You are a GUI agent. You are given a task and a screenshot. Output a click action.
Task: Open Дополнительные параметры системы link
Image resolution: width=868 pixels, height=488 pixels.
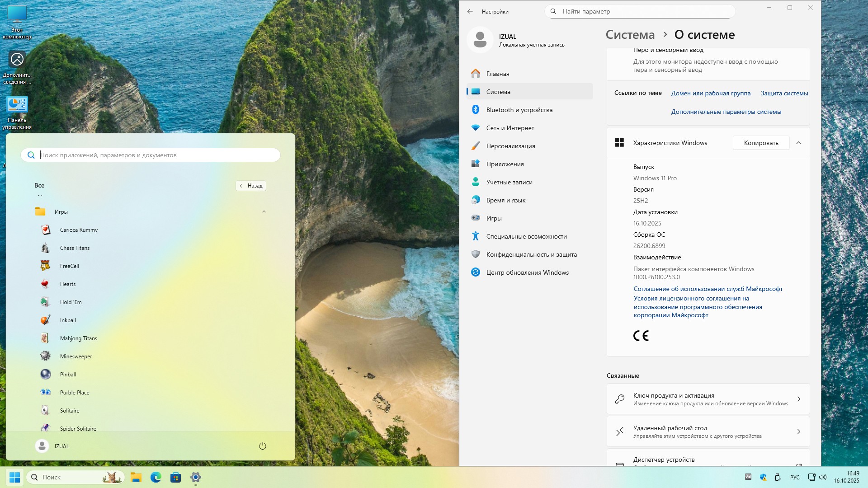click(x=726, y=112)
